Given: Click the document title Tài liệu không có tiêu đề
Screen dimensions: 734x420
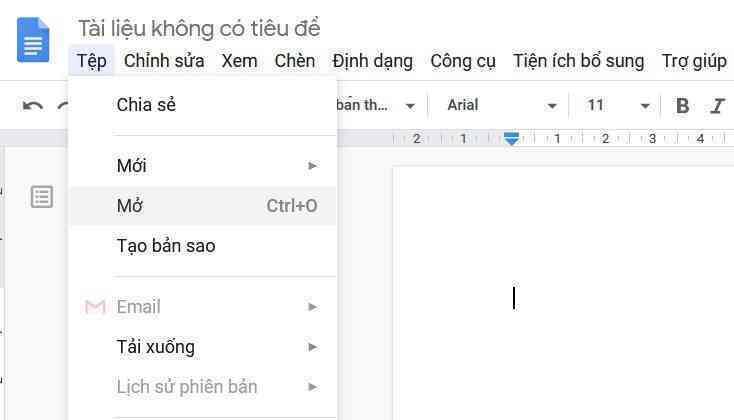Looking at the screenshot, I should (x=199, y=28).
